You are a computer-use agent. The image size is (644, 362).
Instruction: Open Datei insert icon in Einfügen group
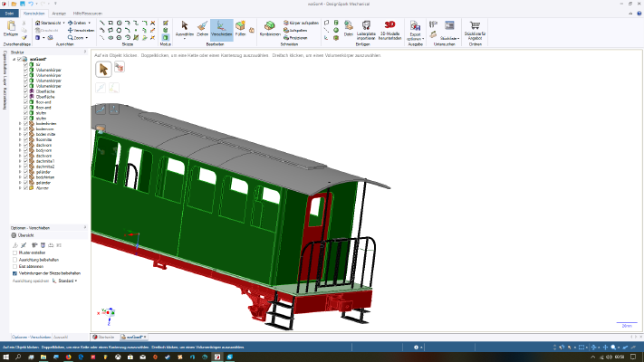tap(349, 29)
